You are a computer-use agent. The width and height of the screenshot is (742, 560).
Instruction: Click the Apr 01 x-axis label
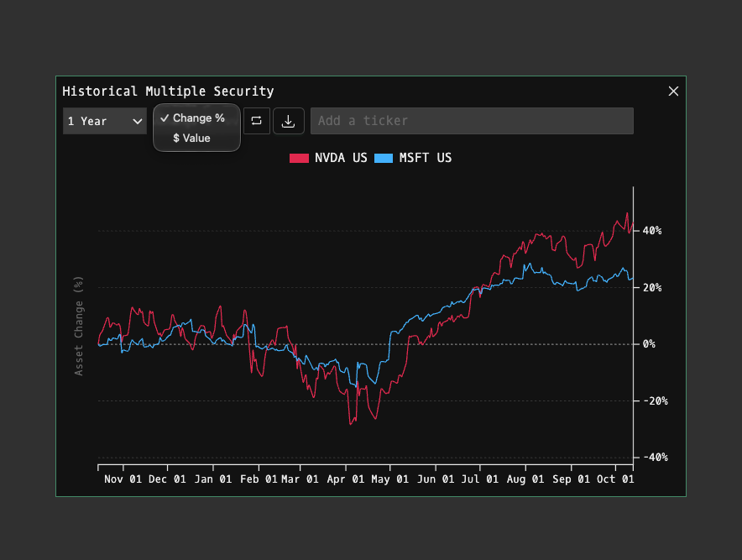(346, 479)
